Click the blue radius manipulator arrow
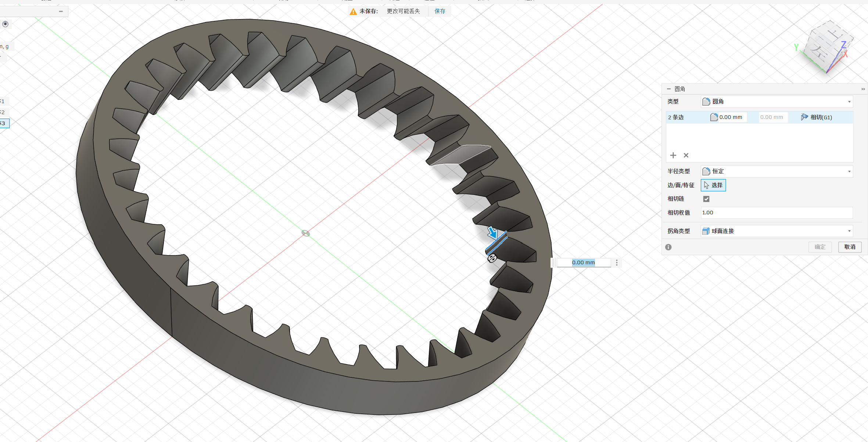The image size is (868, 442). tap(492, 233)
